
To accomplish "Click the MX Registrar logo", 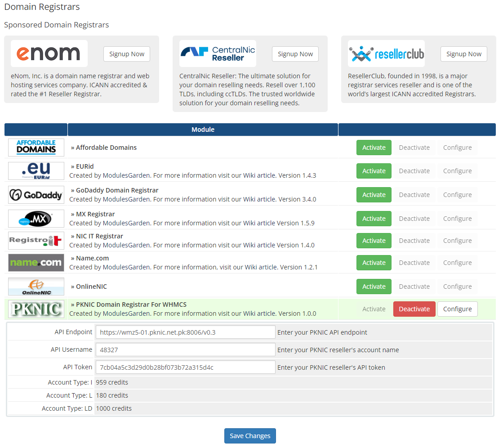I will pos(36,219).
